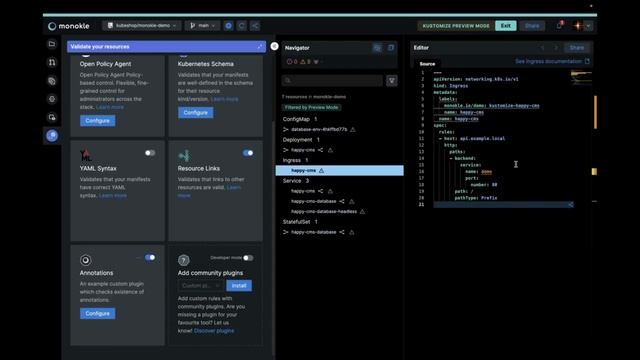This screenshot has height=360, width=640.
Task: Open Learn more link under YAML Syntax
Action: coord(113,196)
